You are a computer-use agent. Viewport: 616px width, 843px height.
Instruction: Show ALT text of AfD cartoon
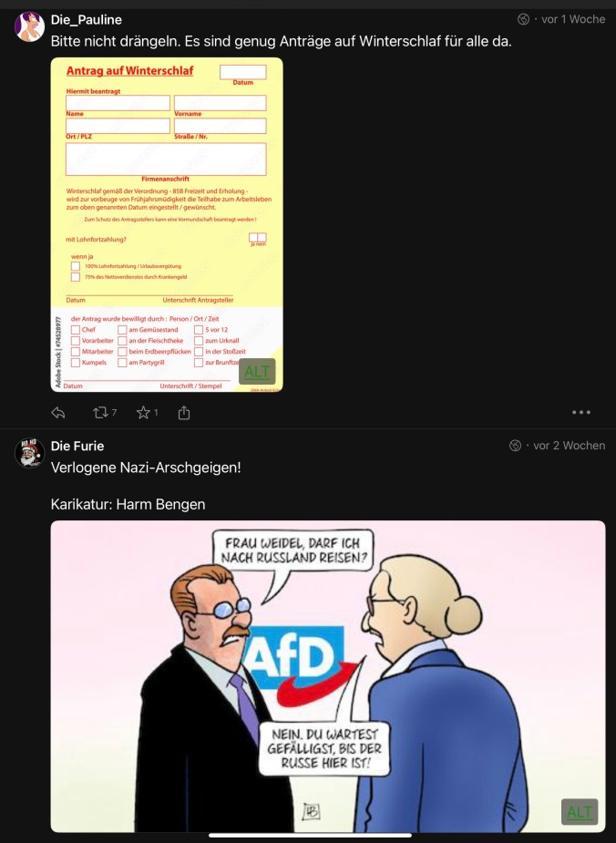pos(580,812)
